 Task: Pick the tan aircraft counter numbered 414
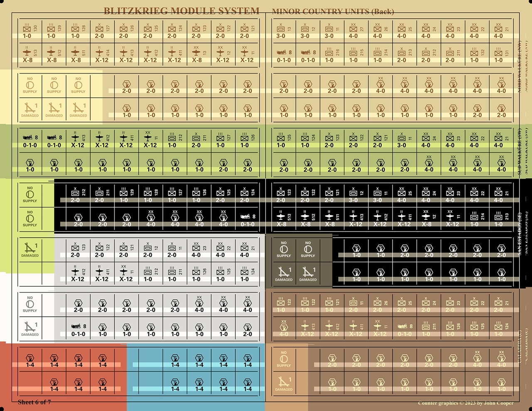[102, 56]
